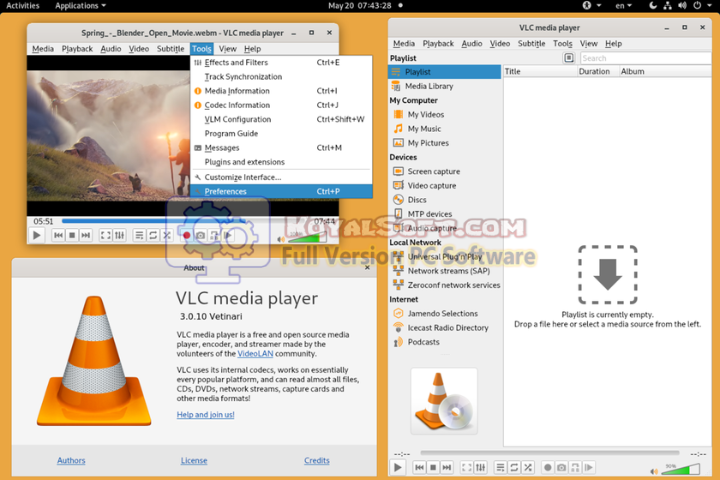The height and width of the screenshot is (480, 720).
Task: Select MTP devices in the sidebar
Action: tap(444, 215)
